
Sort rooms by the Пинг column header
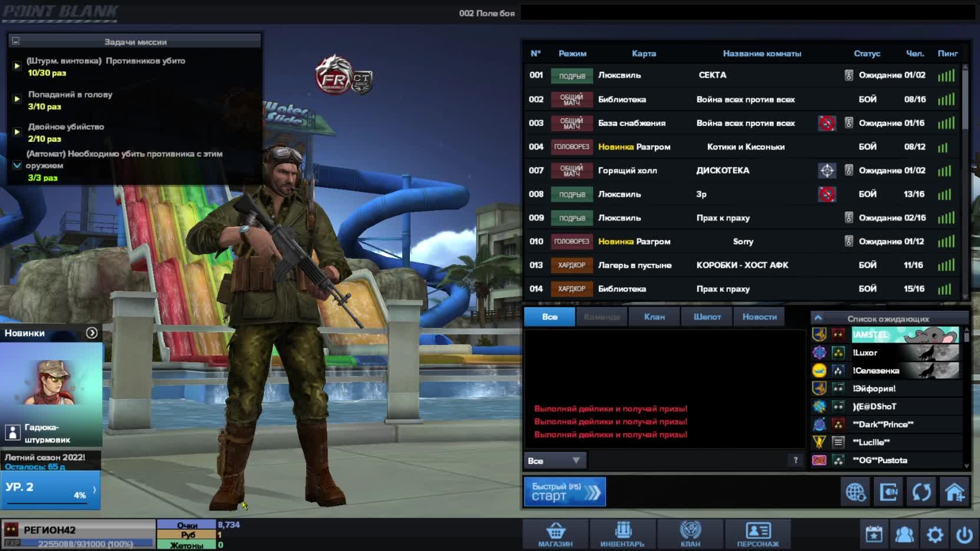[x=948, y=54]
